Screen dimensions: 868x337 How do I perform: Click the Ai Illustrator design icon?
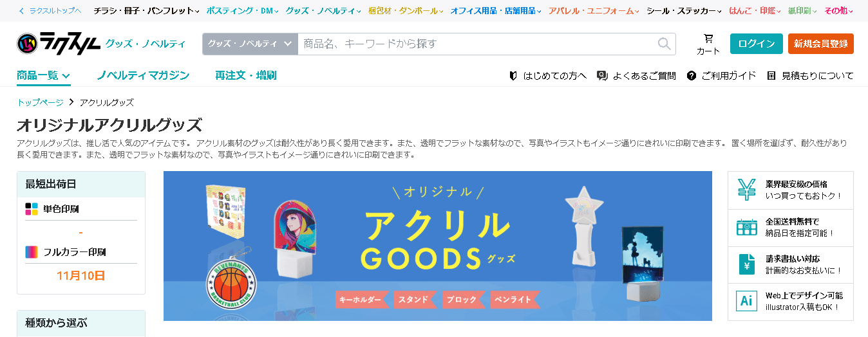[x=747, y=301]
